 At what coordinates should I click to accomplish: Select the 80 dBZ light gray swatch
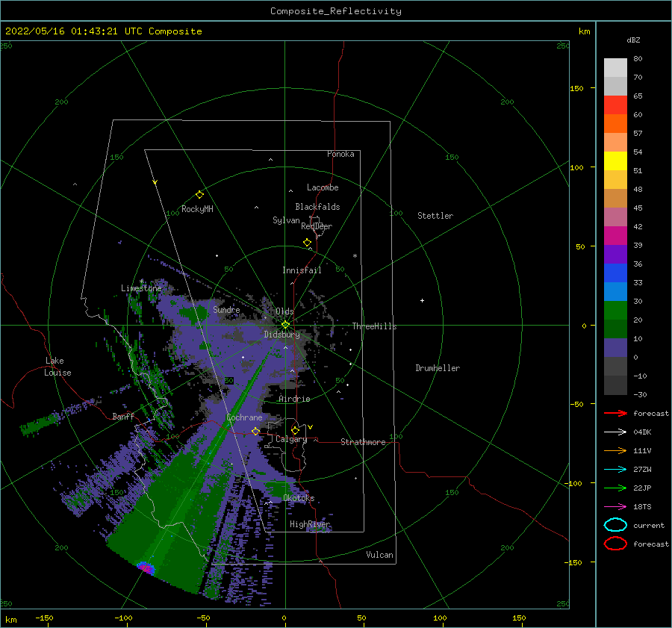615,67
